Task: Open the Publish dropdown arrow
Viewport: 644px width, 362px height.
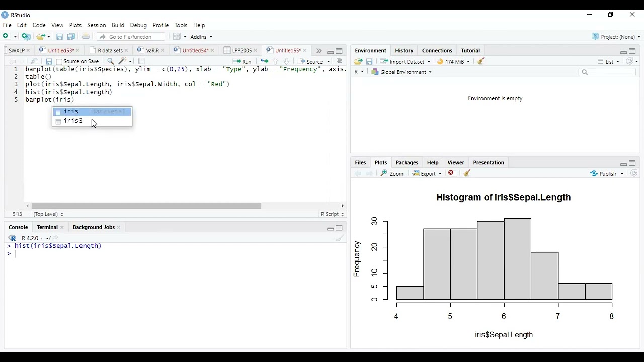Action: tap(622, 174)
